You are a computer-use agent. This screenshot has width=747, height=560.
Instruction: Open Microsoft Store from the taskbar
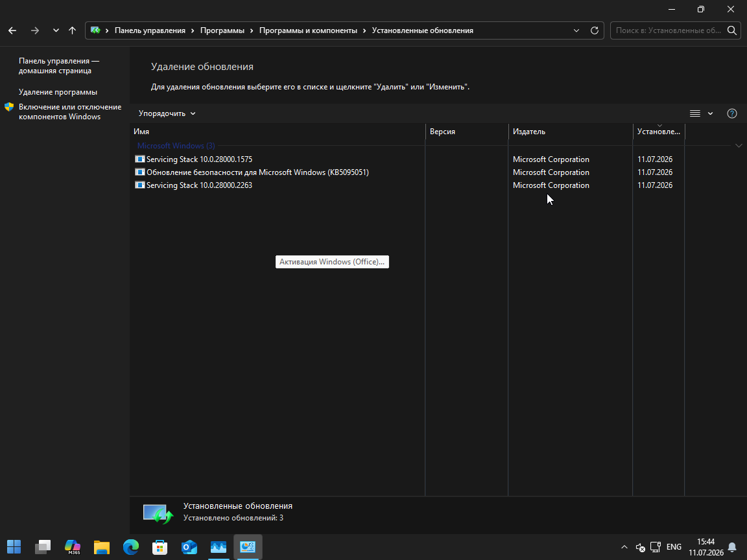(x=160, y=546)
